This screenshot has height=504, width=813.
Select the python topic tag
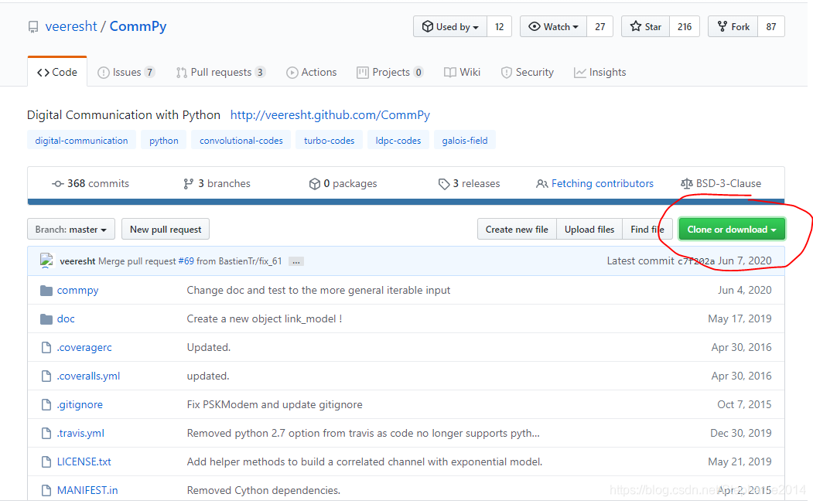[164, 141]
